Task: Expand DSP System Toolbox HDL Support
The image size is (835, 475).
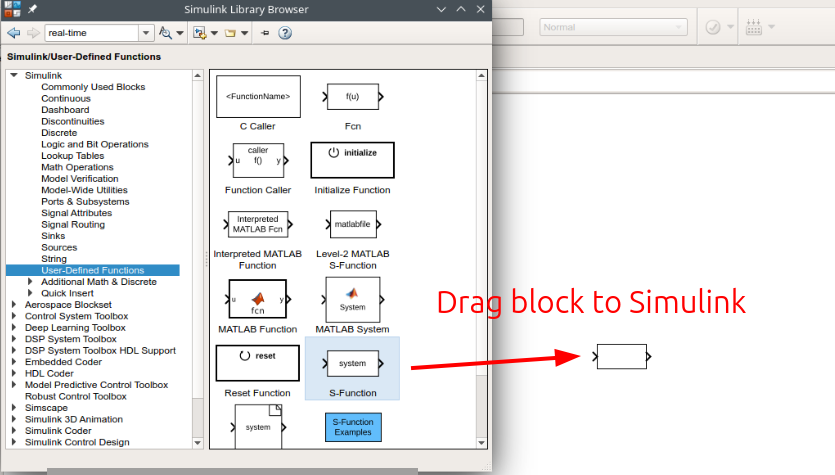Action: coord(14,350)
